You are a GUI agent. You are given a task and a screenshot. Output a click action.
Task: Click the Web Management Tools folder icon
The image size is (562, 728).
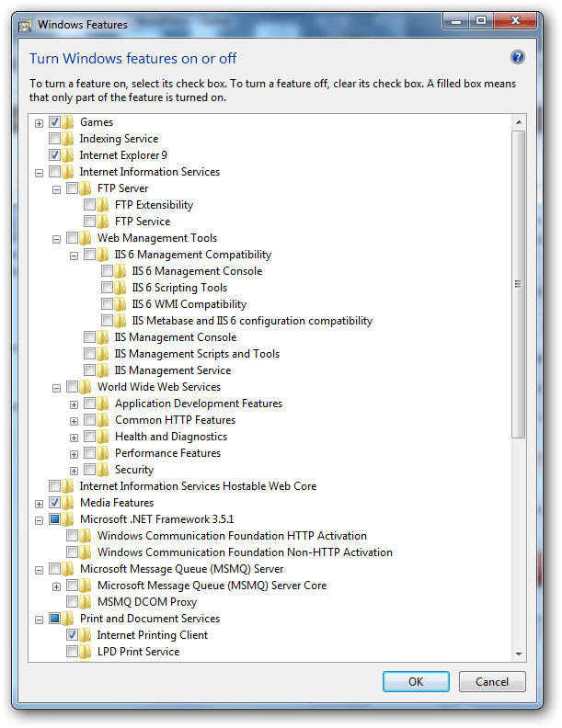[86, 238]
